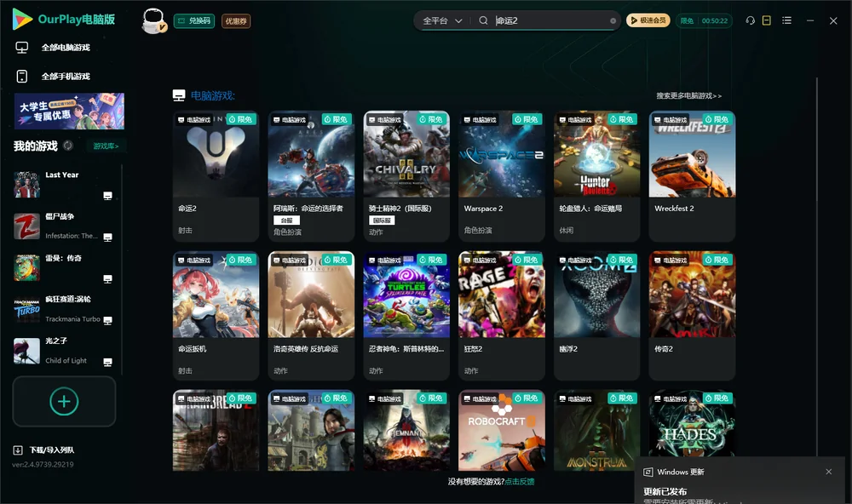The width and height of the screenshot is (852, 504).
Task: Select 全部手机游戏 in sidebar
Action: [66, 76]
